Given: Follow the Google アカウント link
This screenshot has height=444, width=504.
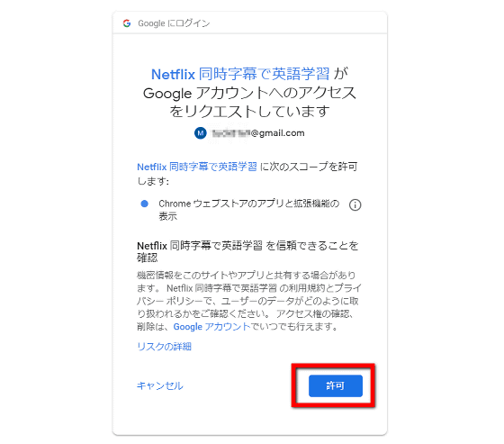Looking at the screenshot, I should tap(211, 327).
